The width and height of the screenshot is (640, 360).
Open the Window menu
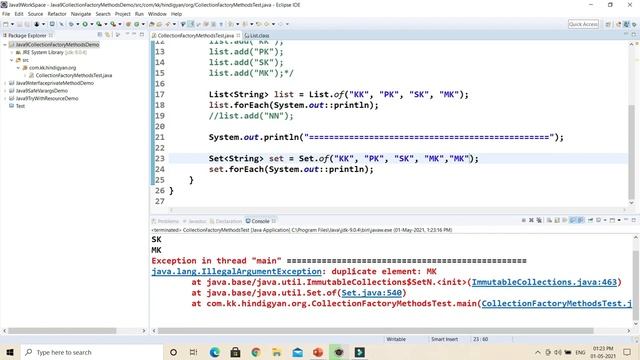coord(157,14)
